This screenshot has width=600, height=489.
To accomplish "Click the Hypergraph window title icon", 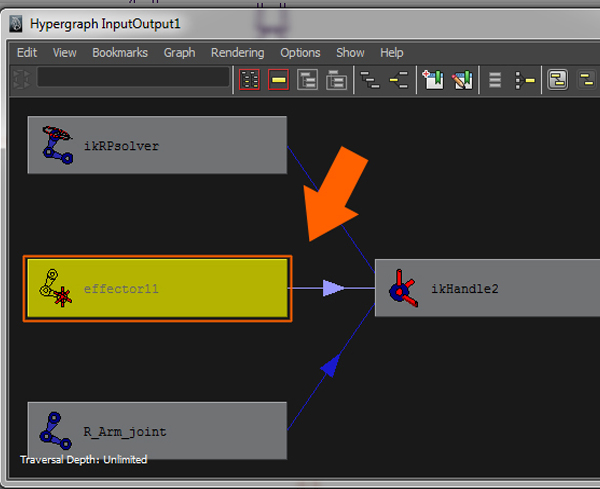I will point(16,24).
